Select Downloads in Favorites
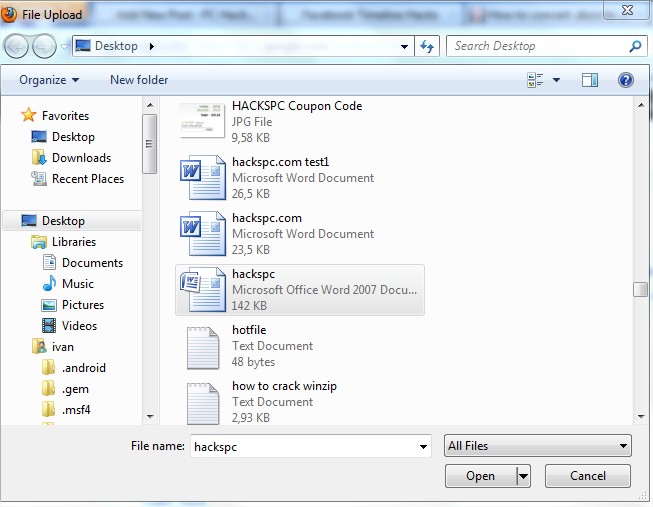653x507 pixels. (x=81, y=157)
